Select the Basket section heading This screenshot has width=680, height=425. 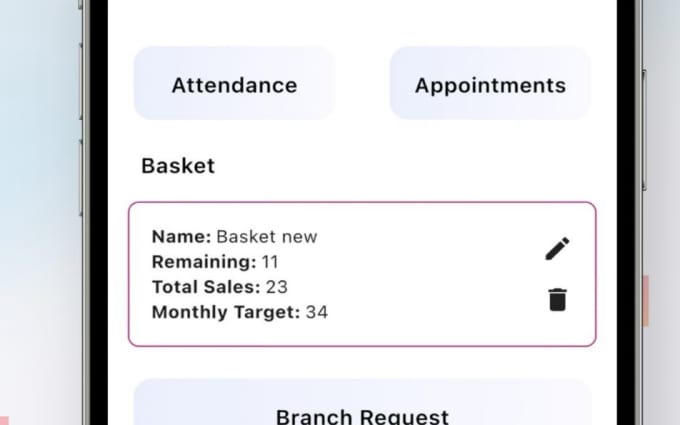click(x=178, y=166)
